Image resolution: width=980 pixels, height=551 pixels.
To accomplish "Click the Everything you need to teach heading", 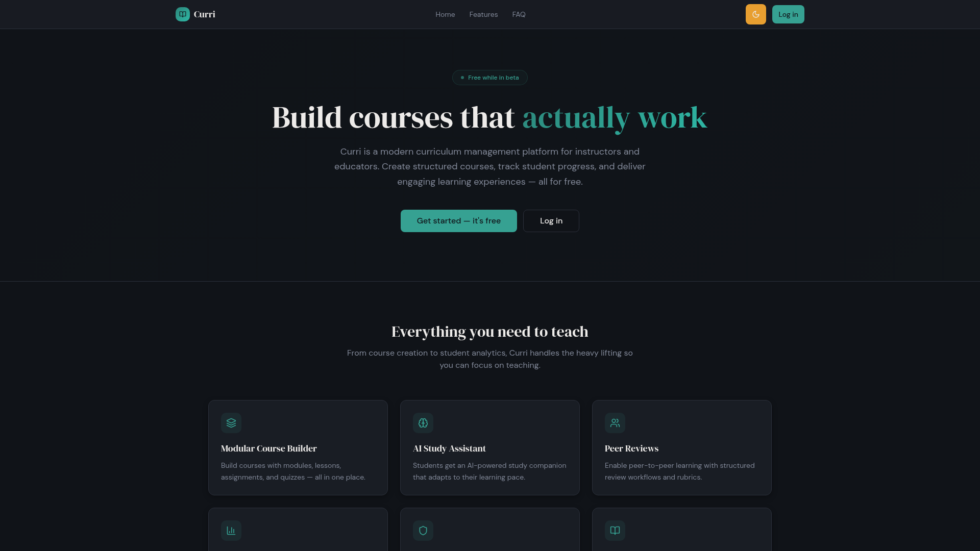I will tap(490, 332).
